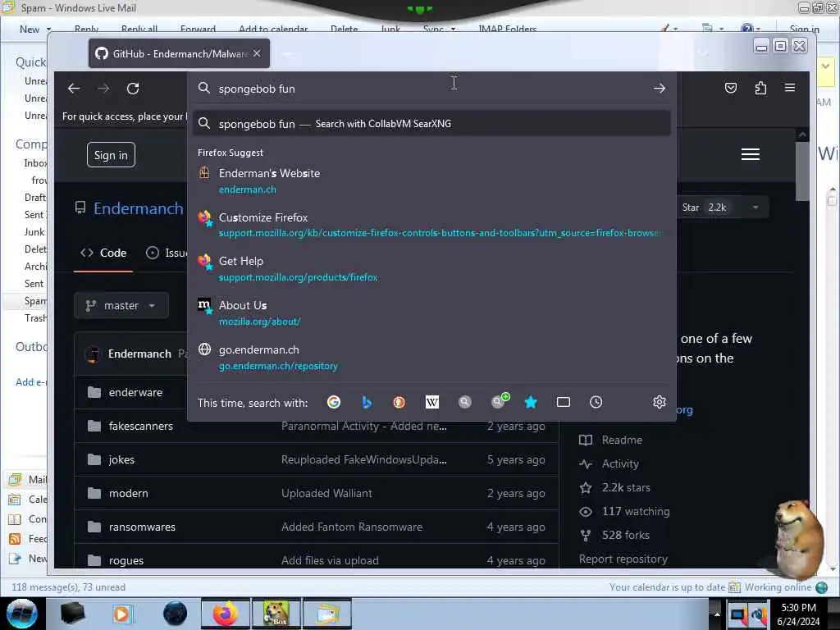This screenshot has width=840, height=630.
Task: Open the dark globe taskbar icon
Action: coord(175,614)
